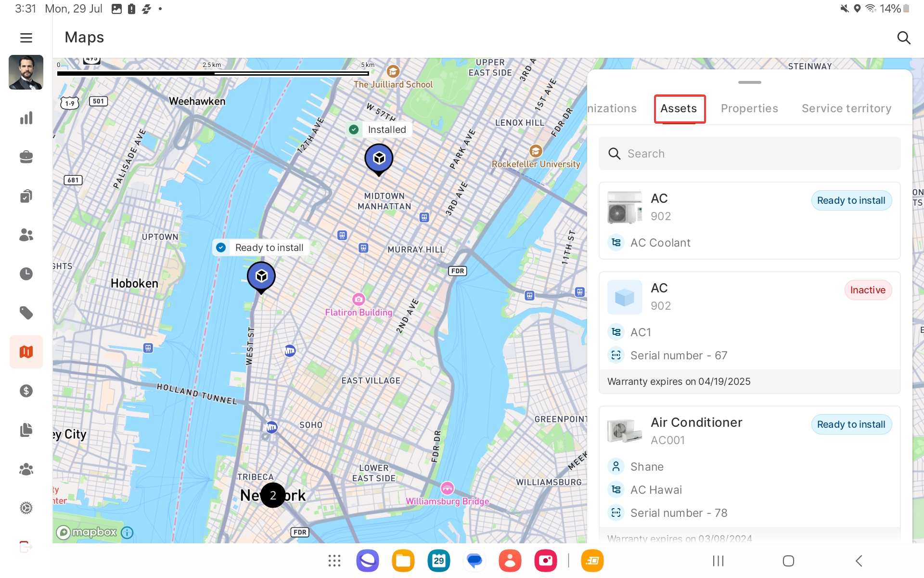Viewport: 924px width, 578px height.
Task: Expand the cluster marker showing 2
Action: pos(273,495)
